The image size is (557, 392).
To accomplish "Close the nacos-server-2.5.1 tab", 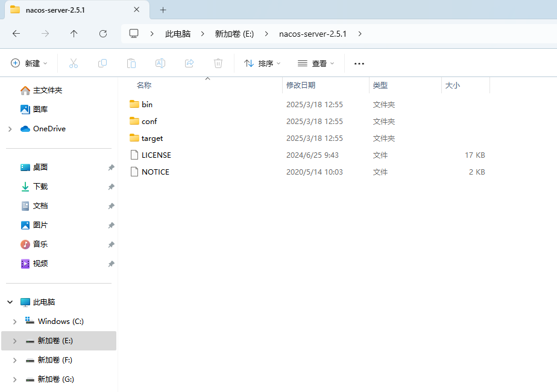I will pos(136,10).
